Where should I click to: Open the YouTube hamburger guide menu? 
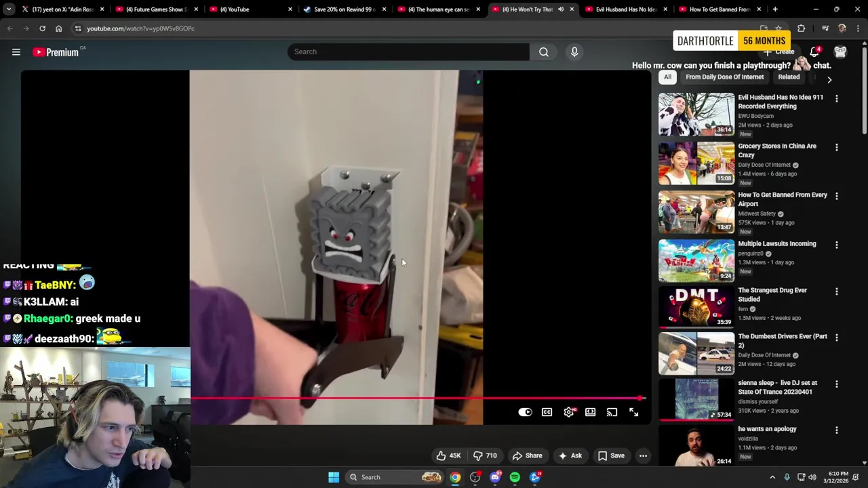coord(16,52)
